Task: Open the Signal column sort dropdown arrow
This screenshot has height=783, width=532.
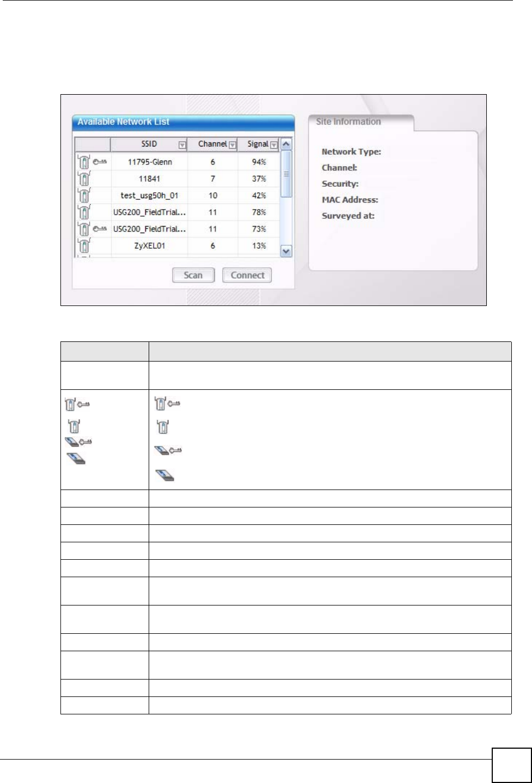Action: (274, 145)
